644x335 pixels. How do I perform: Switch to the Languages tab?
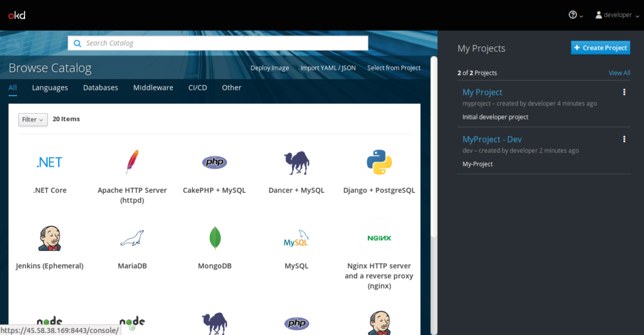tap(50, 88)
